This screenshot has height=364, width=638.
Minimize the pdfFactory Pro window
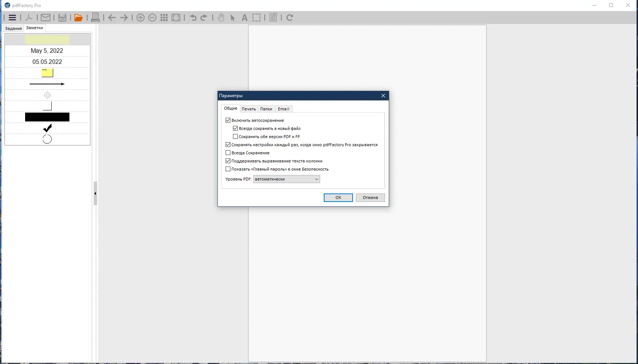point(594,5)
